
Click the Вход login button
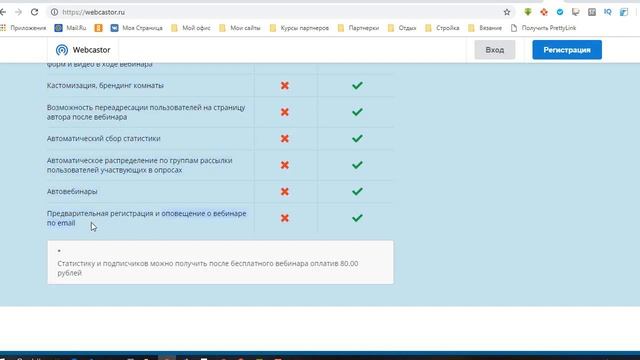coord(495,50)
